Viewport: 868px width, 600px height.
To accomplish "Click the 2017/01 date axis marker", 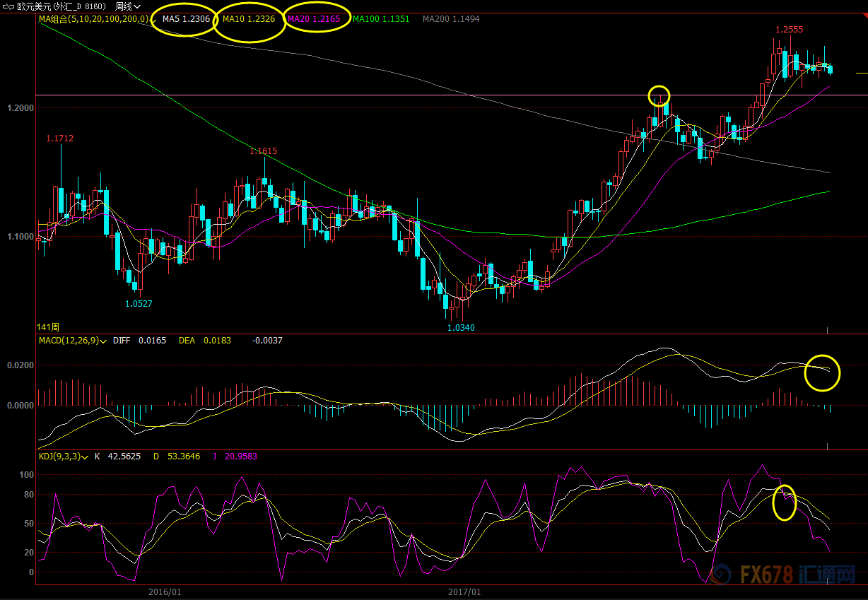I will pyautogui.click(x=464, y=592).
